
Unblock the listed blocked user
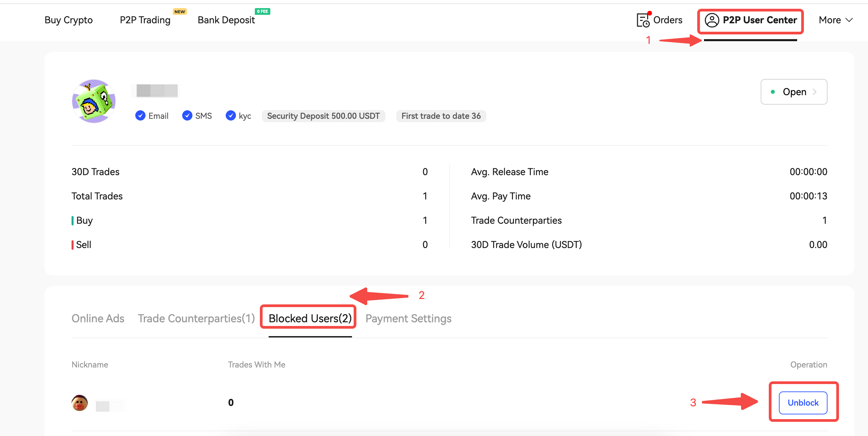click(803, 403)
